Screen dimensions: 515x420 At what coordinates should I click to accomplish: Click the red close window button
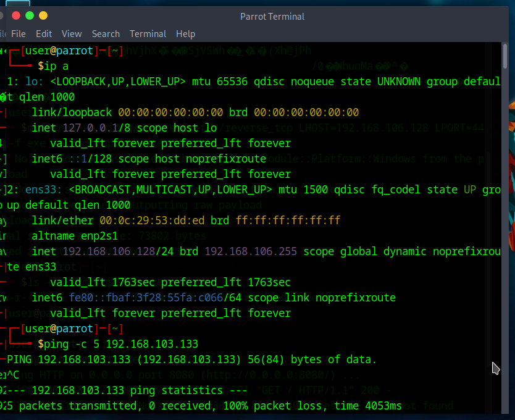tap(16, 15)
